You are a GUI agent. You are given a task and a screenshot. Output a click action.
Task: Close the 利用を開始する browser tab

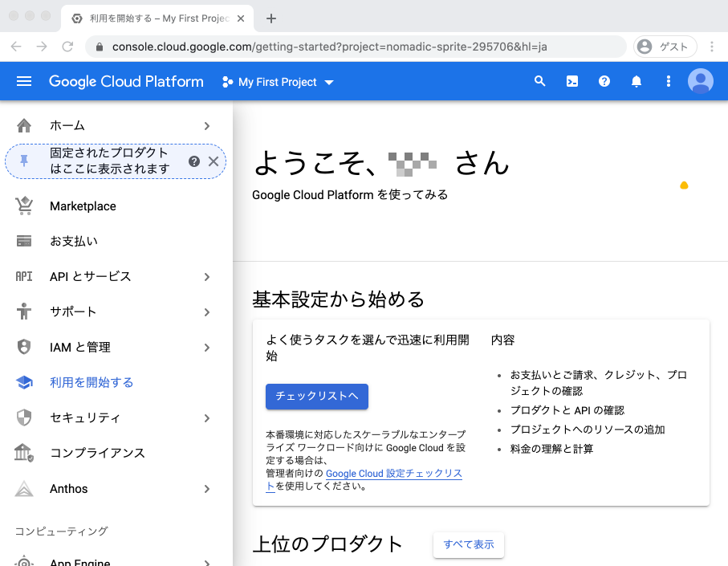point(241,18)
